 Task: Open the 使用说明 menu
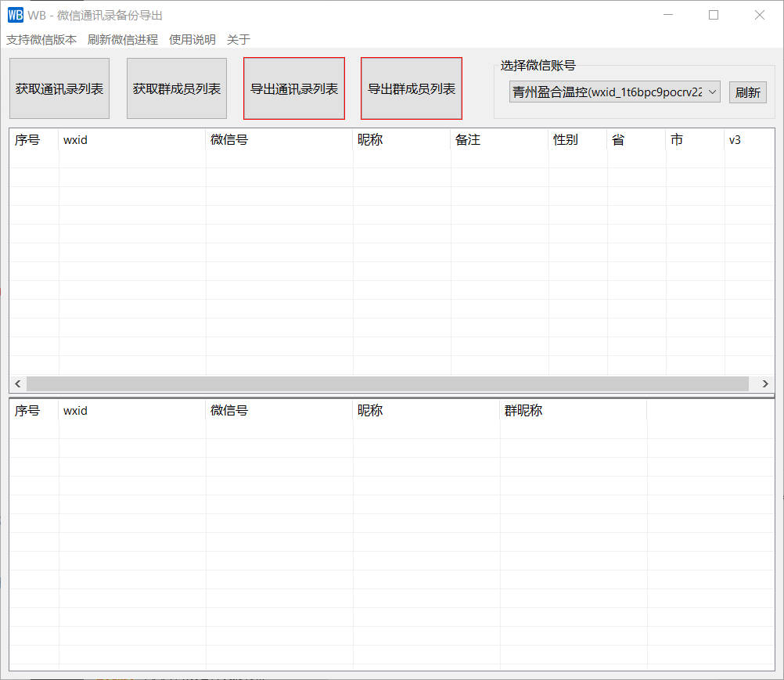tap(192, 39)
